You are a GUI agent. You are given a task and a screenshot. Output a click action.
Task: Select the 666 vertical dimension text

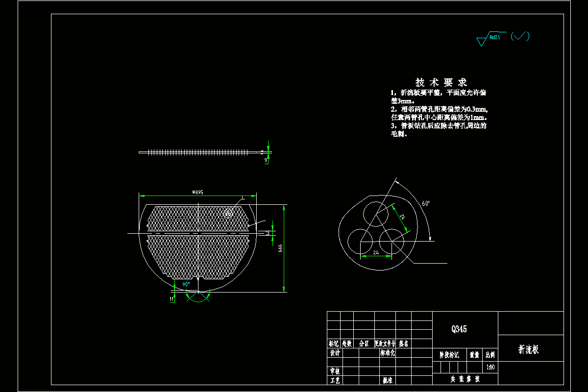280,248
